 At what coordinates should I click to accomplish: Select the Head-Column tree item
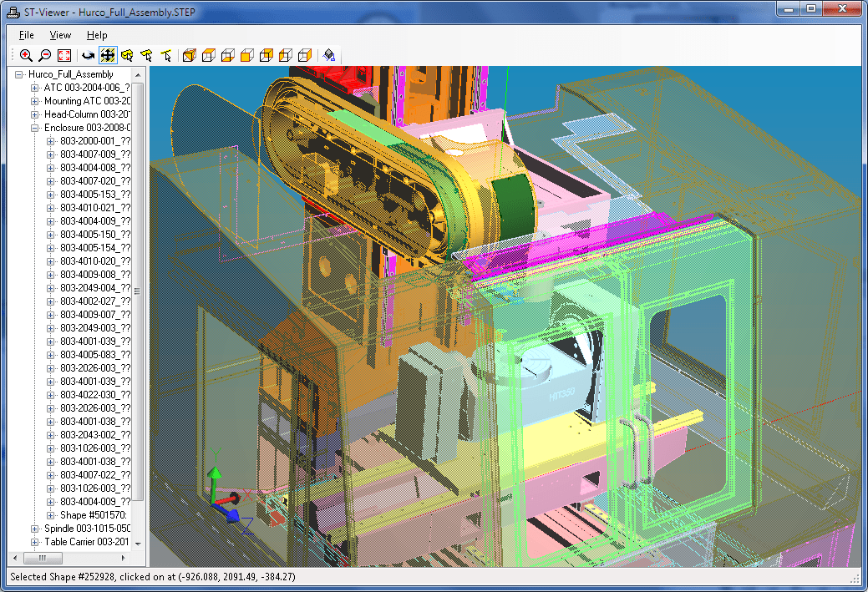(87, 114)
